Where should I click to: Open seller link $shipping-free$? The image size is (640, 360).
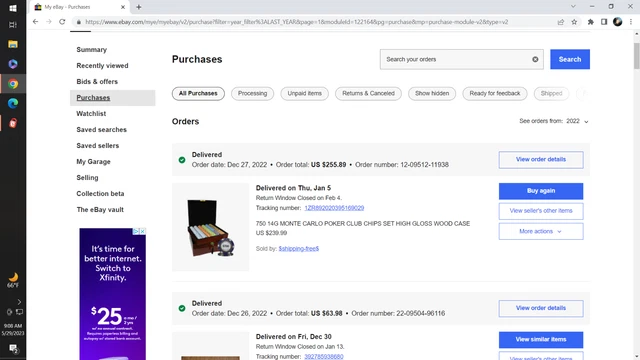point(299,249)
